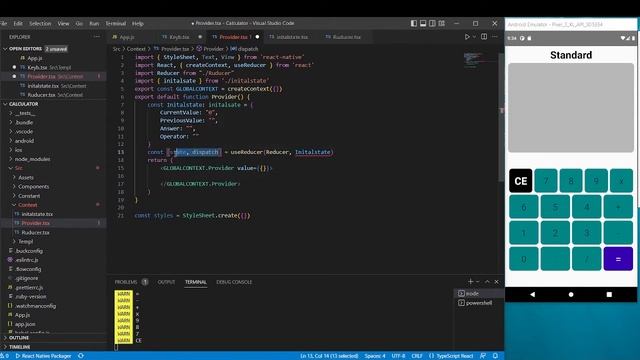The height and width of the screenshot is (360, 640).
Task: Click the feedback icon in status bar
Action: 483,356
